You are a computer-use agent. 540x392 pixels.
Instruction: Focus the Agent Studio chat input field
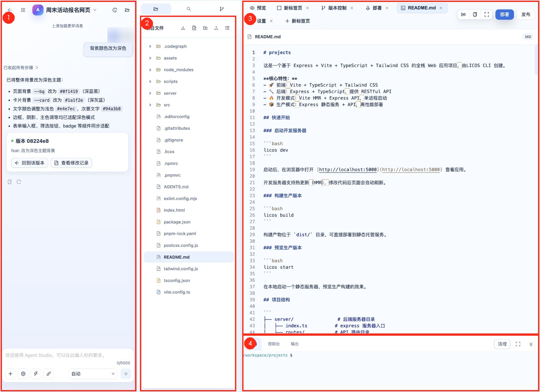click(68, 355)
